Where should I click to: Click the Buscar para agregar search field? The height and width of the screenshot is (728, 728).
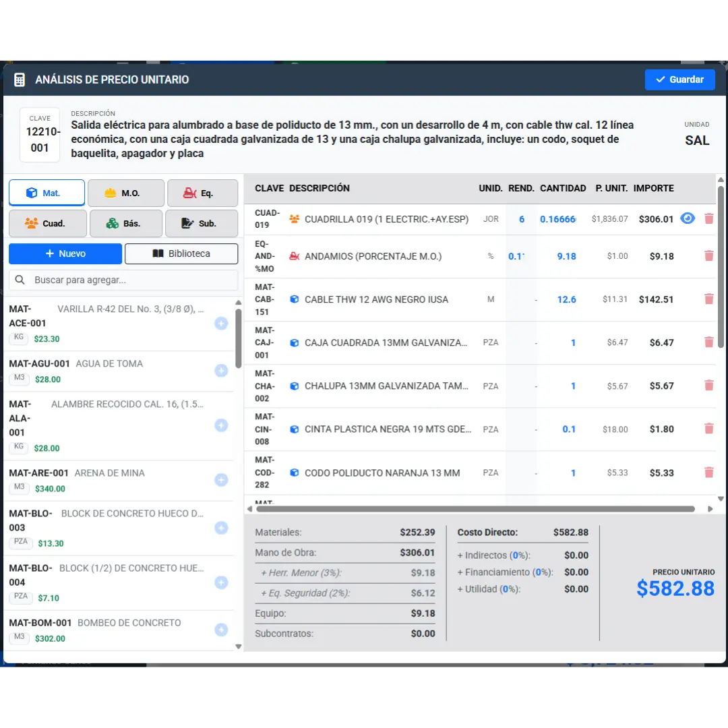(123, 280)
